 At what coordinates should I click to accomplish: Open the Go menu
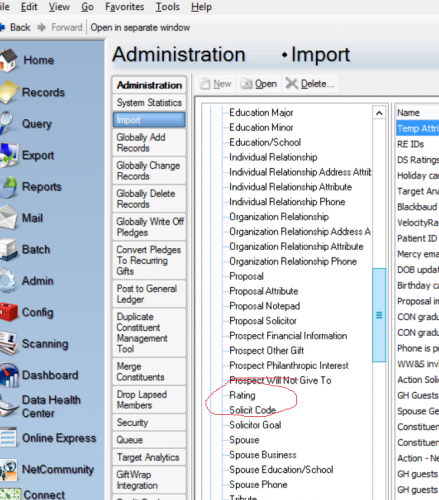pos(87,7)
